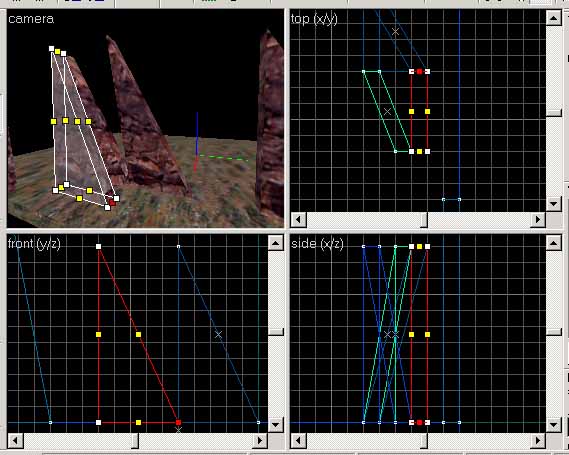The width and height of the screenshot is (569, 455).
Task: Click the horizontal scrollbar thumb of the front view
Action: [135, 440]
